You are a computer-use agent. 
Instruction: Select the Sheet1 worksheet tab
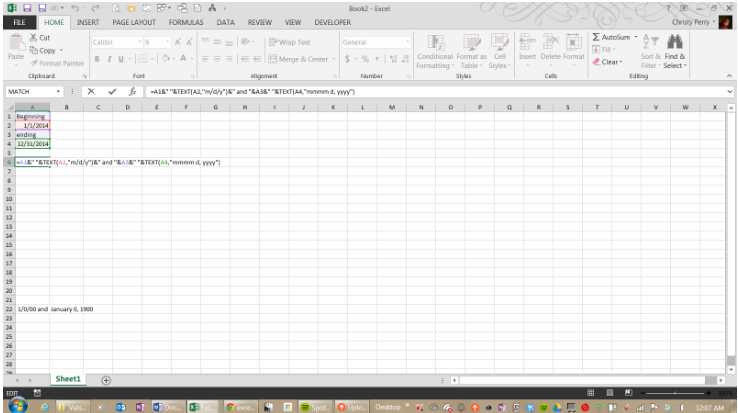[x=68, y=379]
